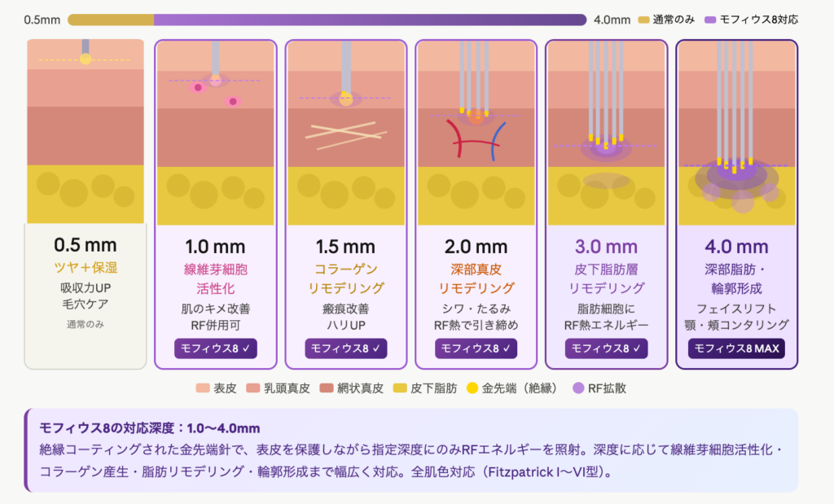Click the モフィウス8の対応深度 info box heading
The height and width of the screenshot is (504, 834).
pyautogui.click(x=149, y=427)
